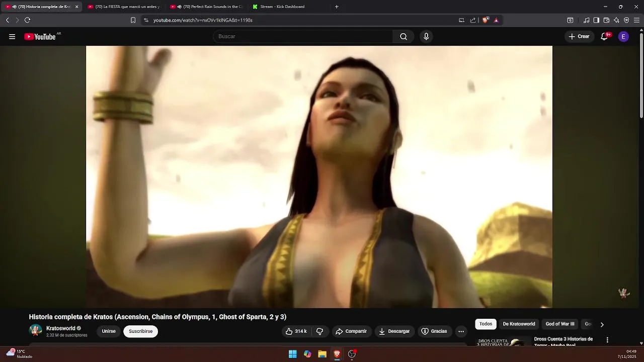Screen dimensions: 644x362
Task: Go to YouTube home via logo
Action: [40, 37]
